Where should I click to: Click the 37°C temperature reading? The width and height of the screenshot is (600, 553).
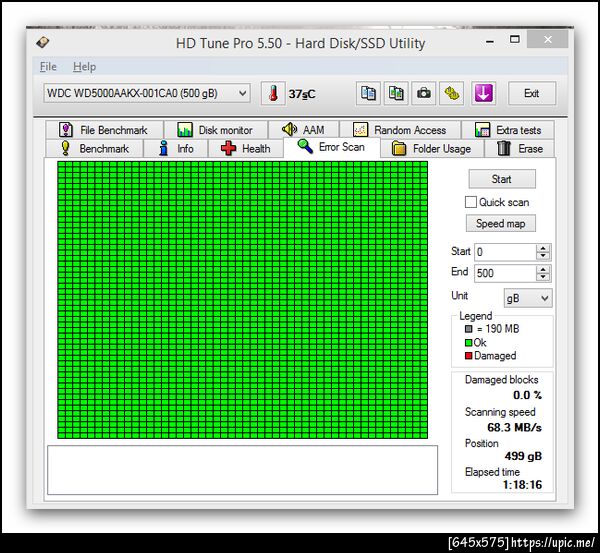302,94
